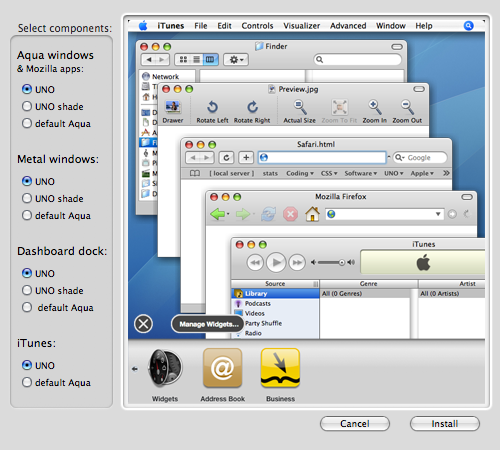Viewport: 500px width, 450px height.
Task: Click stats bookmark in Safari
Action: pos(270,173)
